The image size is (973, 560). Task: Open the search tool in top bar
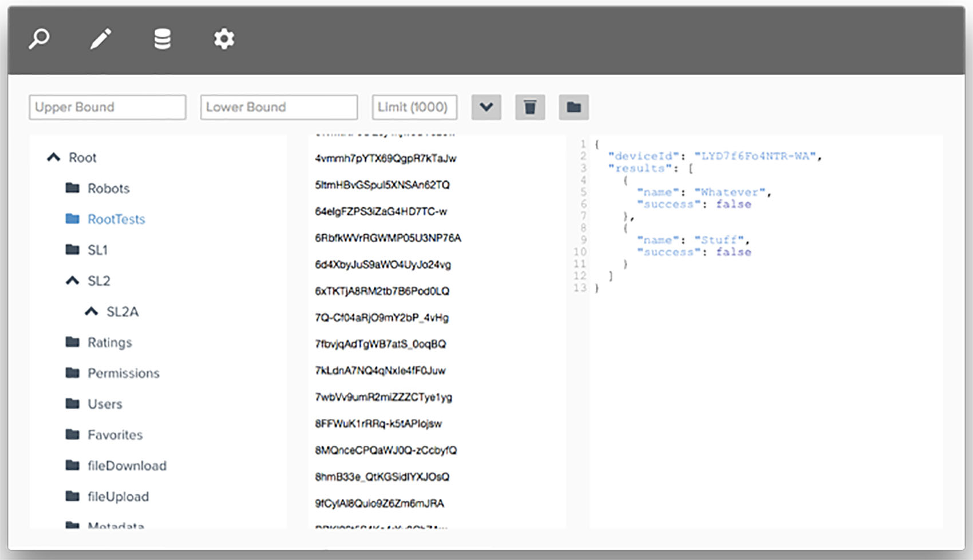(39, 39)
